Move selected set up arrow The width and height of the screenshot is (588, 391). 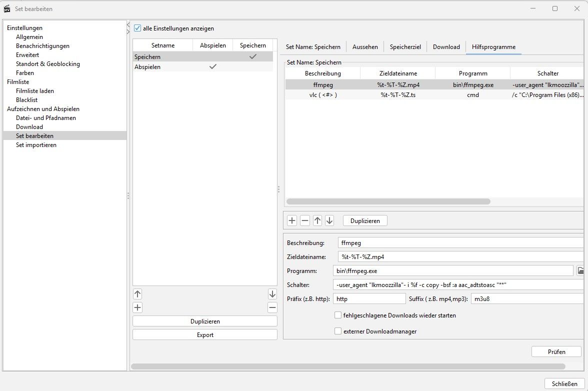[137, 294]
